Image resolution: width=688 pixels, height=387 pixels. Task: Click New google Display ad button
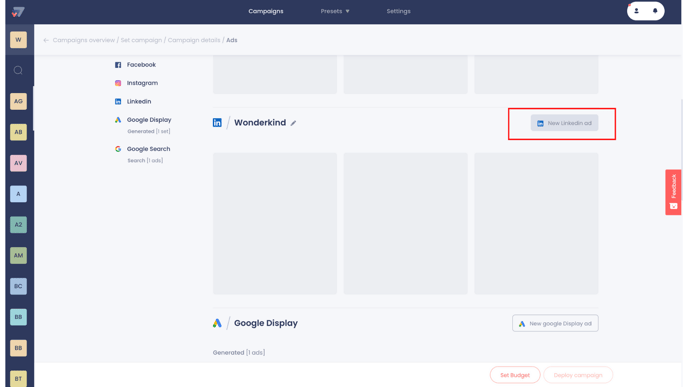pyautogui.click(x=555, y=323)
